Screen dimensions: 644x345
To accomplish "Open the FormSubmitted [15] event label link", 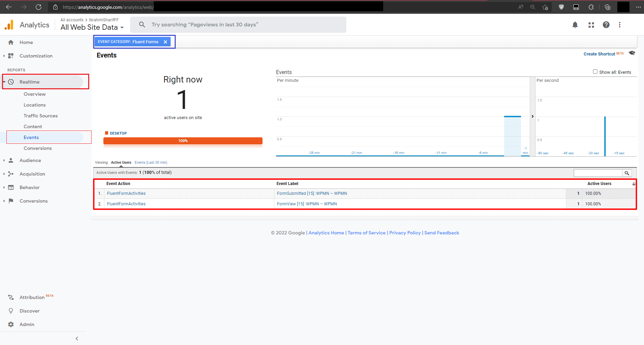I will point(312,193).
